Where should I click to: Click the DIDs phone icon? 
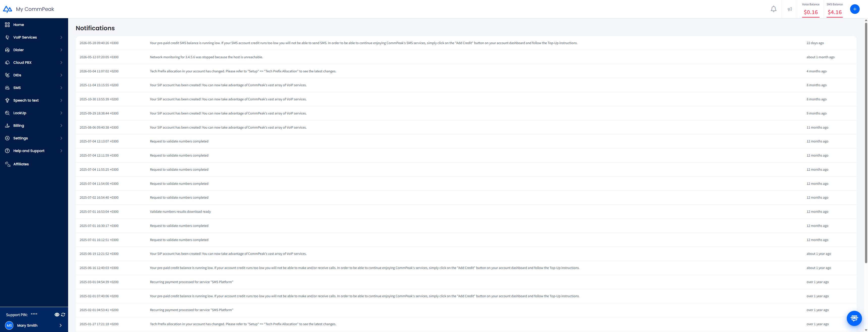click(x=7, y=75)
